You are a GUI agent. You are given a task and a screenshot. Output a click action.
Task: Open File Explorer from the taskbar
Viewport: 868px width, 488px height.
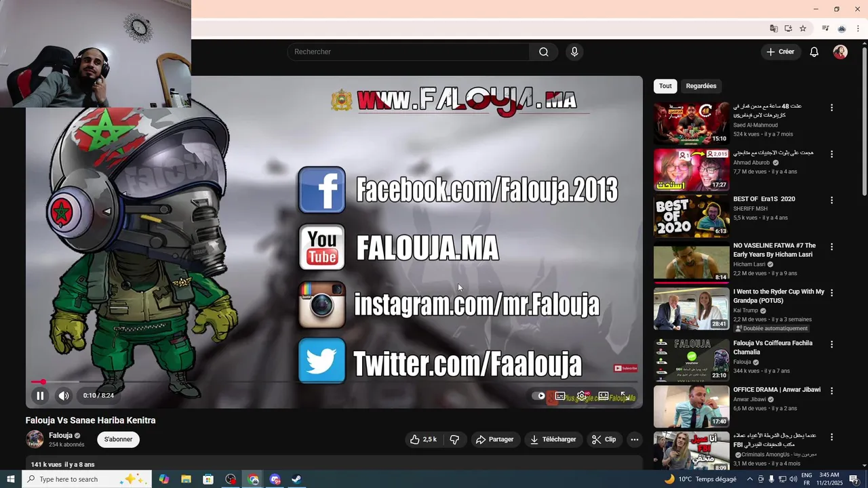(x=186, y=479)
